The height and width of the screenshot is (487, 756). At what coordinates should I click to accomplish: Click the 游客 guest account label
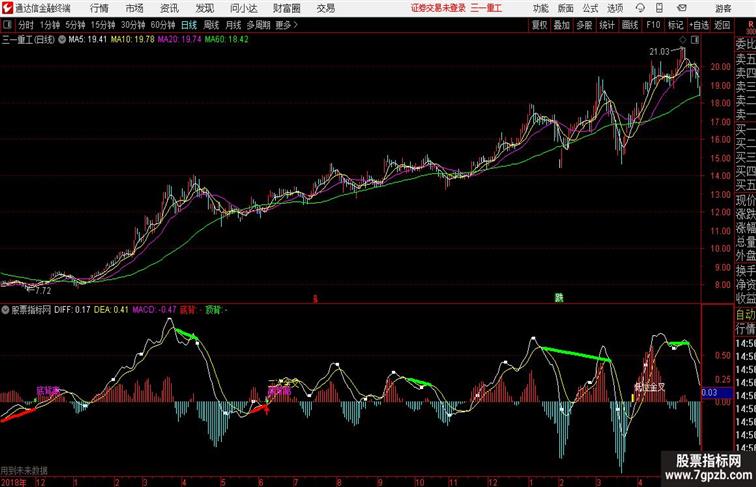tap(723, 8)
